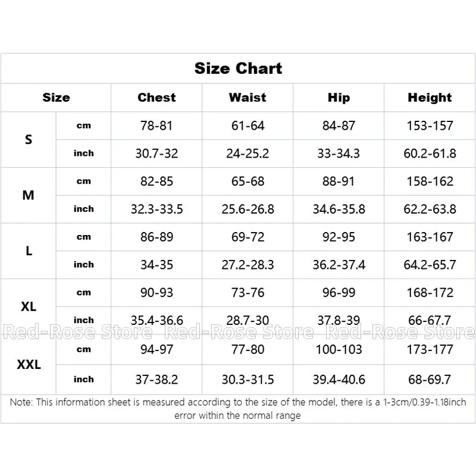This screenshot has height=476, width=476.
Task: Select the 62.2-63.8 height cell
Action: point(430,209)
